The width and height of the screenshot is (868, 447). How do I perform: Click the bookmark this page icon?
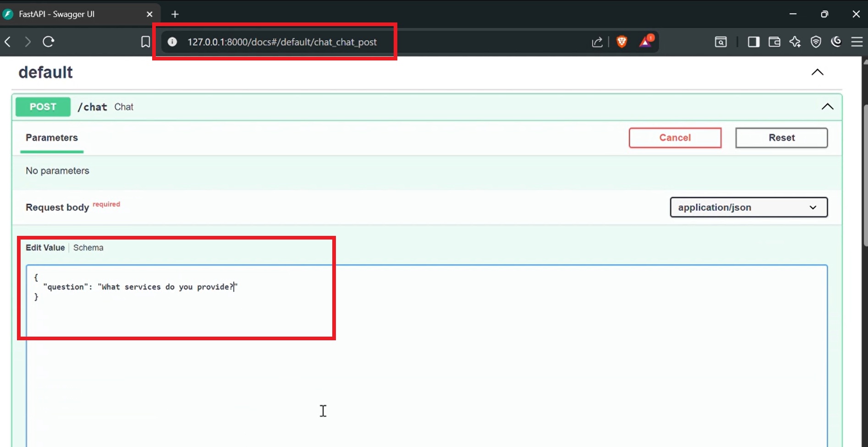pyautogui.click(x=145, y=42)
